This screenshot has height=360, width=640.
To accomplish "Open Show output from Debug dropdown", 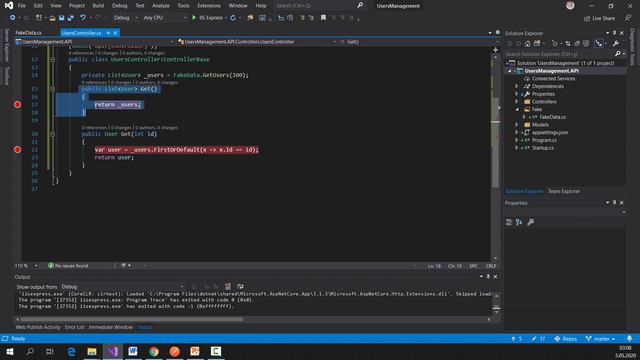I will pyautogui.click(x=122, y=287).
